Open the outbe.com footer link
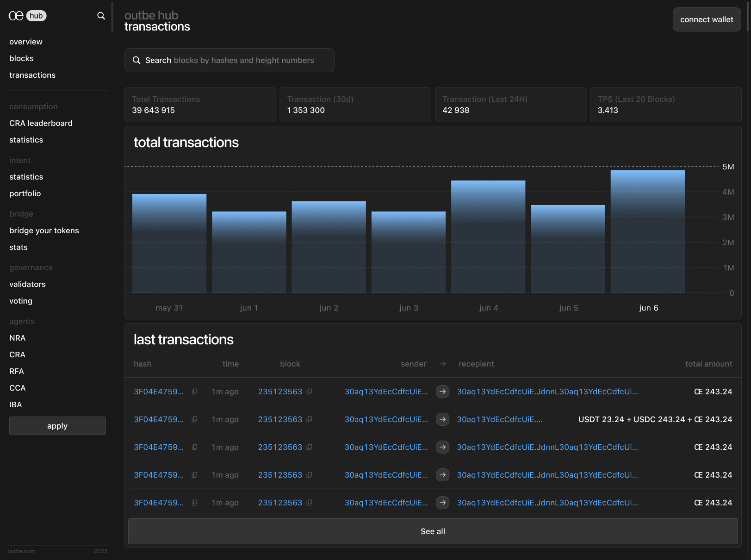This screenshot has width=751, height=560. [x=21, y=551]
